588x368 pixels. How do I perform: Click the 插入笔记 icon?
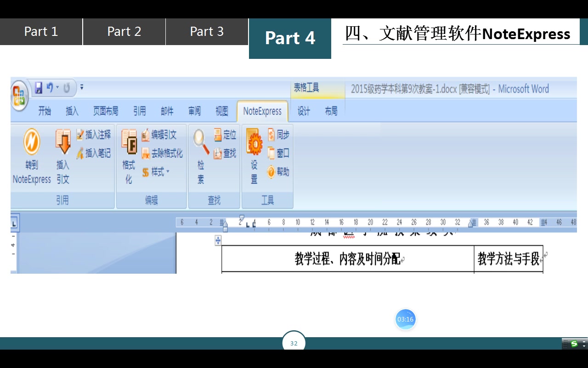[x=94, y=153]
